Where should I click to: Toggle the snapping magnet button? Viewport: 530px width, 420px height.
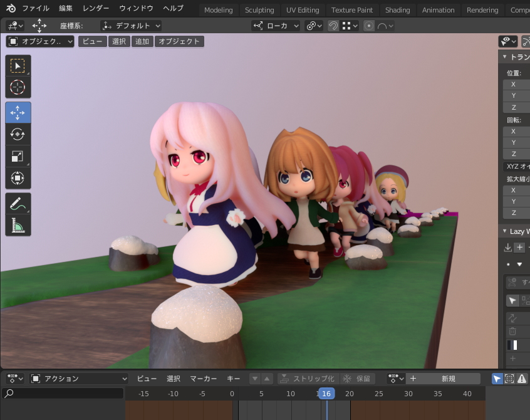click(333, 26)
